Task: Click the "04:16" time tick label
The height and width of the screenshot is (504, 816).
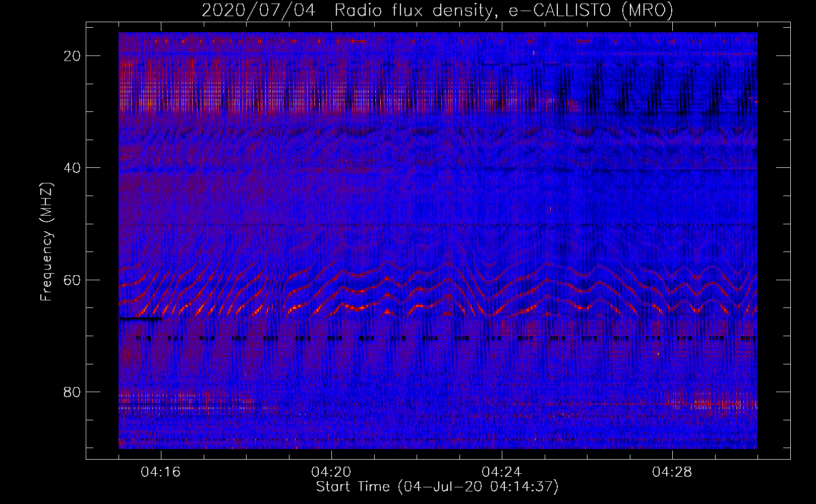Action: (161, 472)
